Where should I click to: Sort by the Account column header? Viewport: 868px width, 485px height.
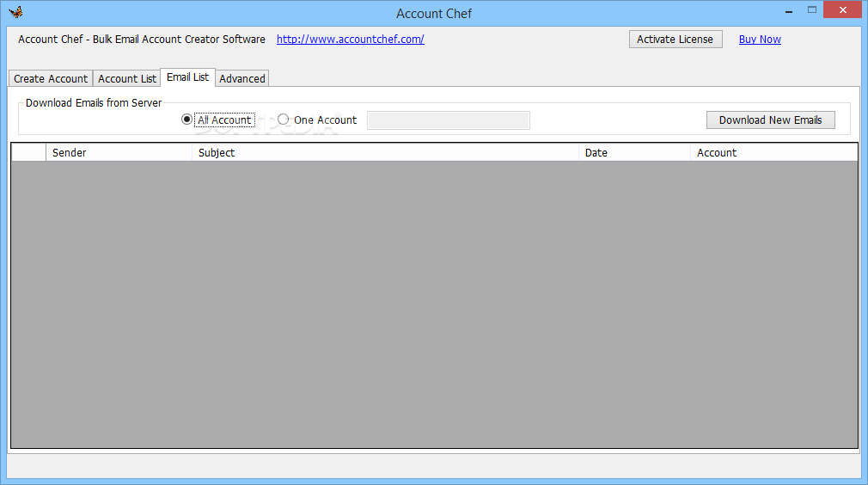pyautogui.click(x=773, y=153)
